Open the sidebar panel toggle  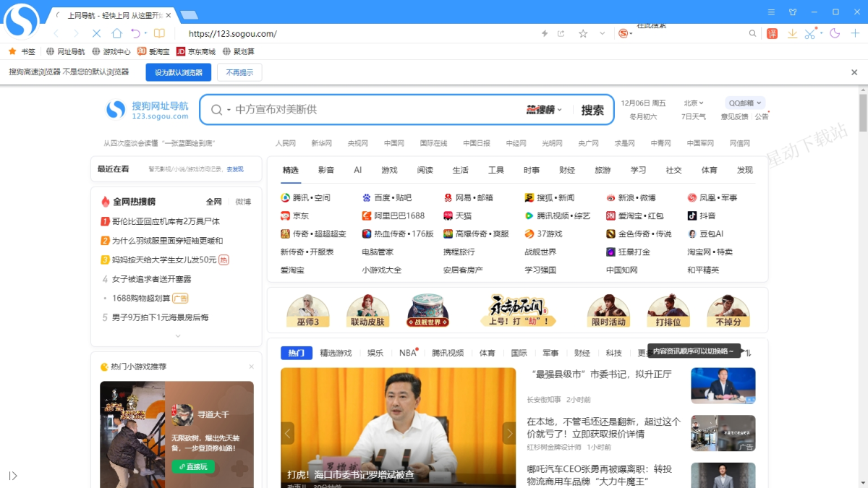(x=13, y=475)
